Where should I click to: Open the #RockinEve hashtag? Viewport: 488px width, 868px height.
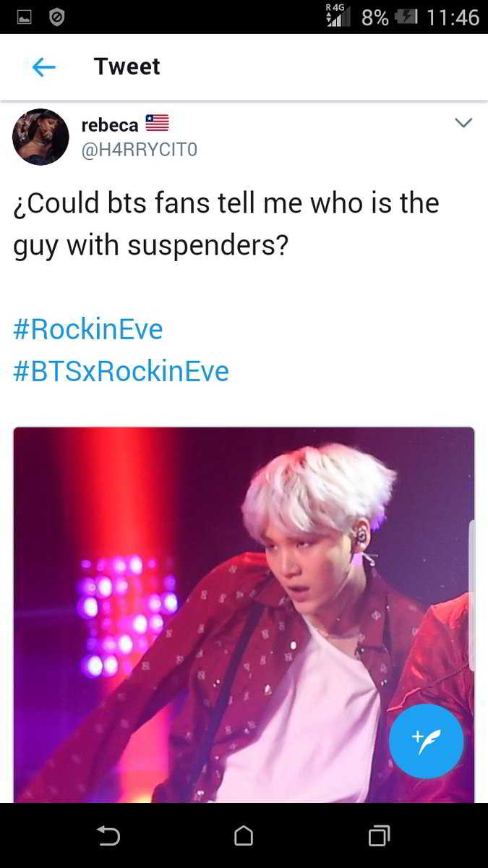[x=88, y=329]
